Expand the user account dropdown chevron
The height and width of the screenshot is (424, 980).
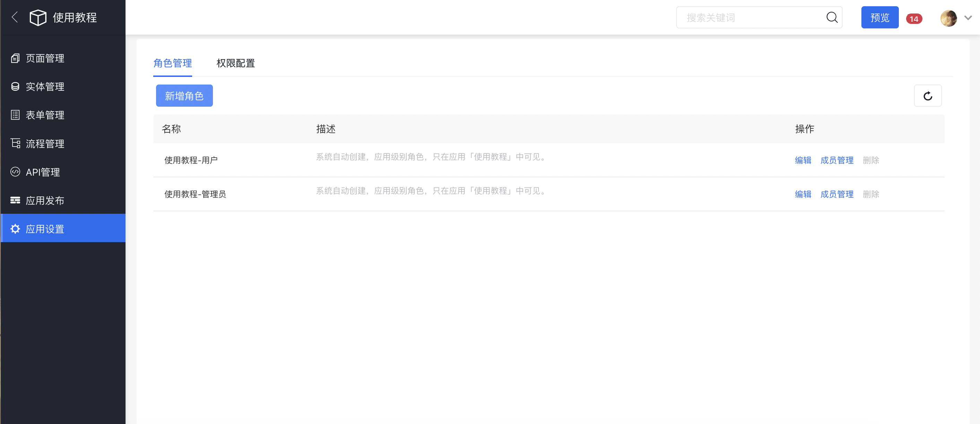tap(968, 17)
